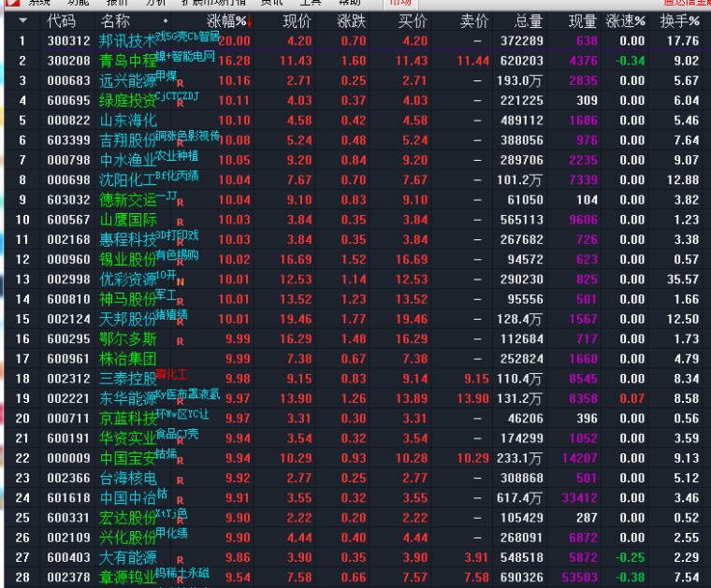Click 现量 value 33412 for 中国中冶
Screen dimensions: 711x588
pyautogui.click(x=580, y=498)
